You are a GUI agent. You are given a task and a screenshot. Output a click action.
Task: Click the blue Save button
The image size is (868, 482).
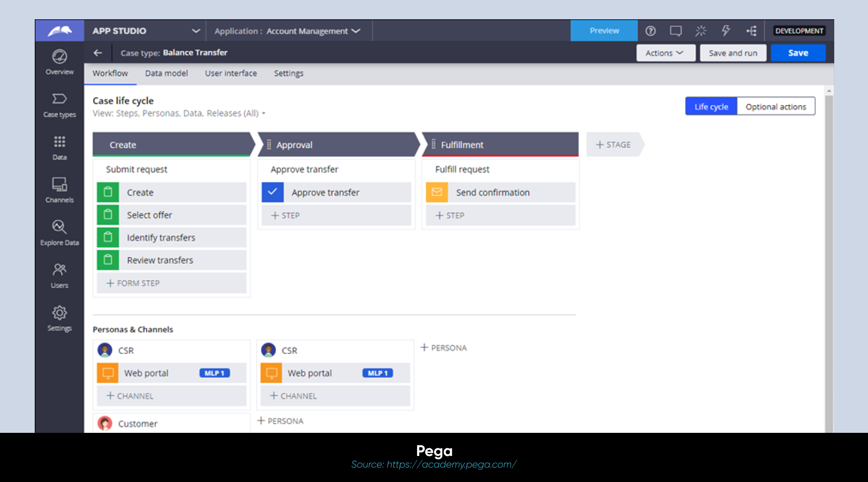click(x=798, y=53)
